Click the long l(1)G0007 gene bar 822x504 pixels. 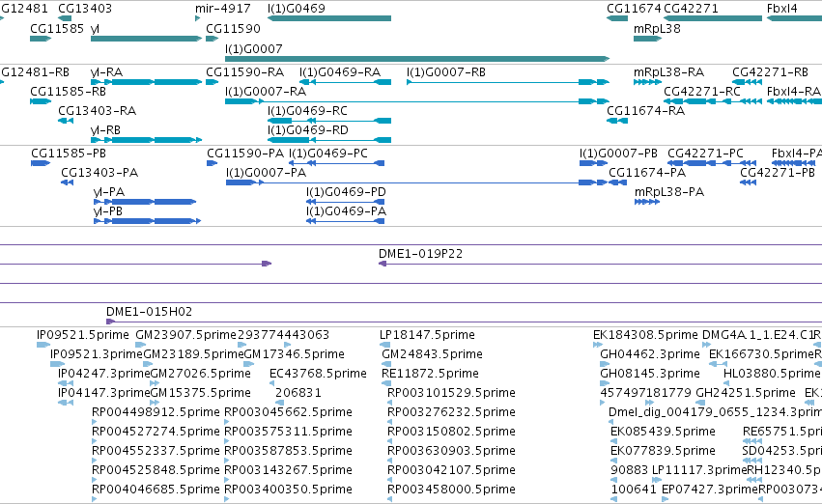[x=417, y=59]
